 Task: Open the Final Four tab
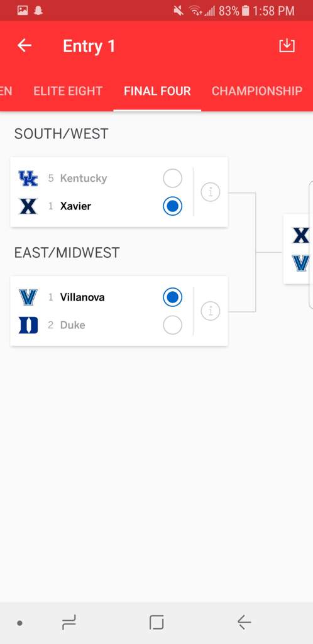157,91
